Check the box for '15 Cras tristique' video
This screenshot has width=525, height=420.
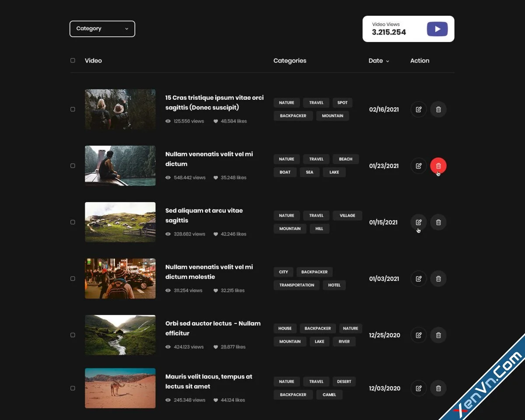pos(73,109)
